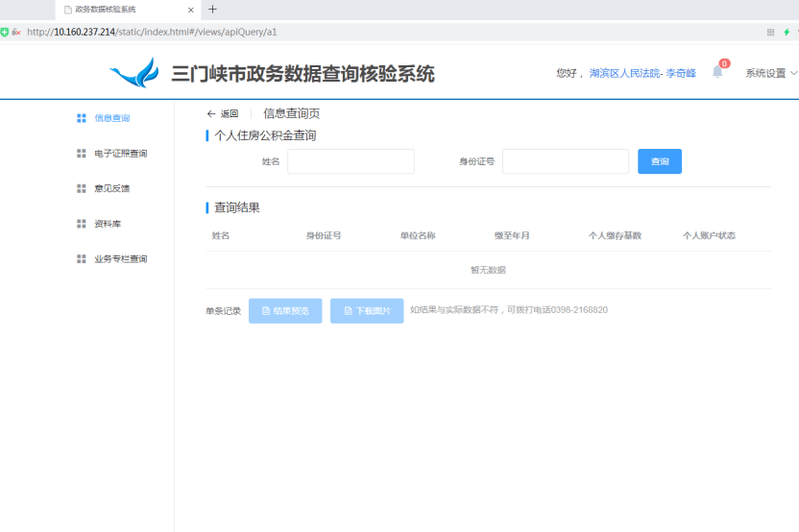Click the 身份证号 column header
Image resolution: width=799 pixels, height=532 pixels.
324,235
